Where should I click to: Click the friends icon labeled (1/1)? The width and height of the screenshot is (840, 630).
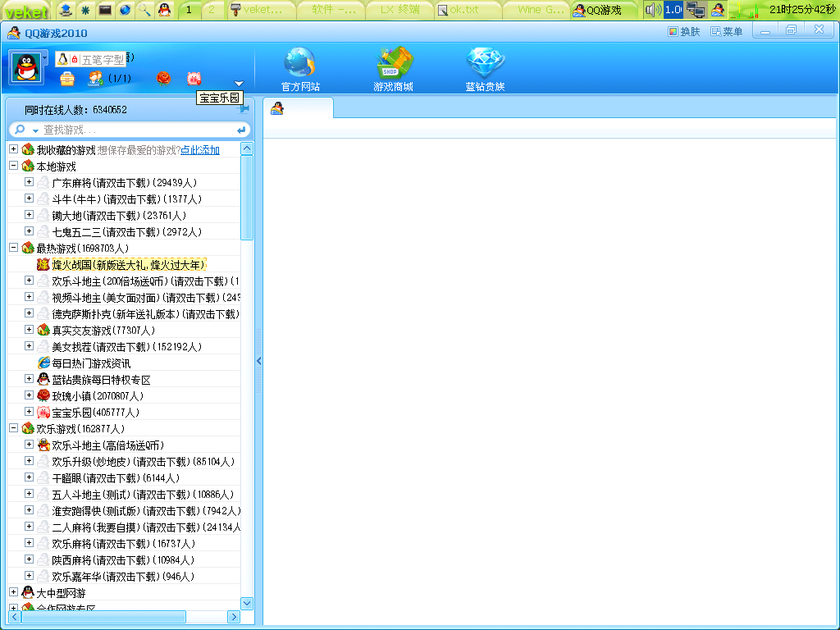click(96, 79)
